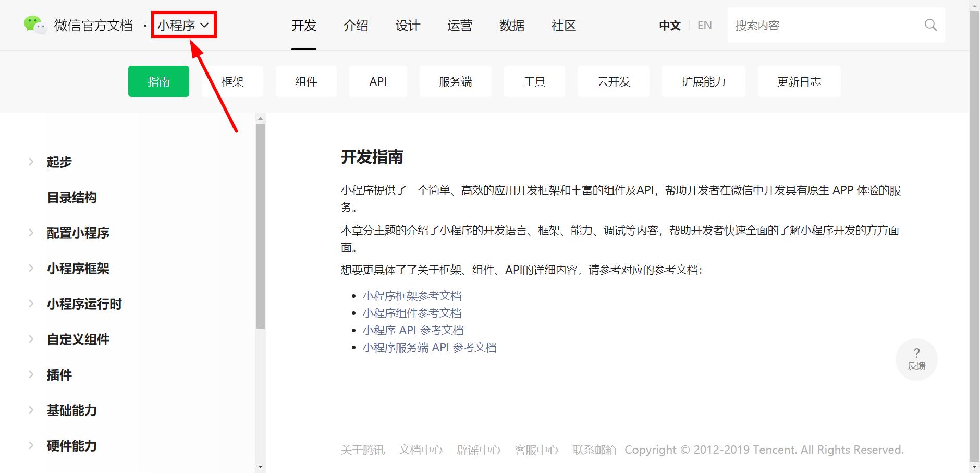Screen dimensions: 980x473
Task: Expand the 小程序 product dropdown
Action: click(183, 24)
